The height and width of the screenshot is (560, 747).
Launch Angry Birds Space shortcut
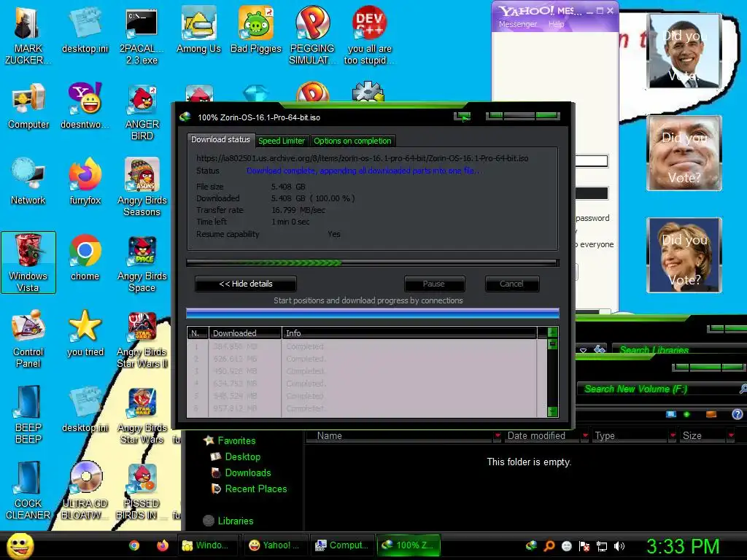pos(142,264)
